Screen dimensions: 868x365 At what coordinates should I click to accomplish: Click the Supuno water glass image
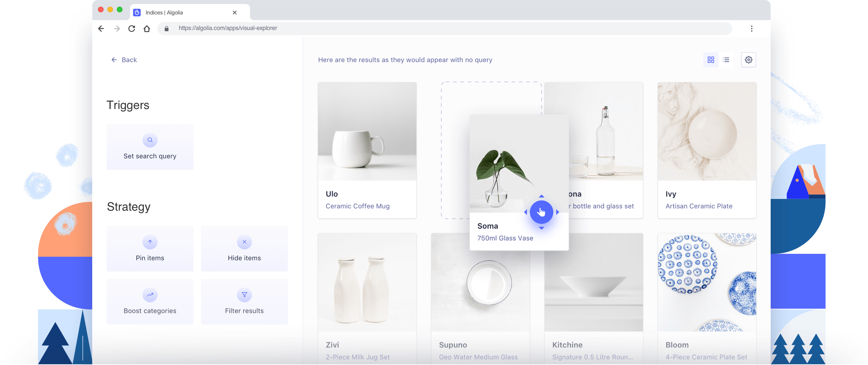tap(480, 291)
